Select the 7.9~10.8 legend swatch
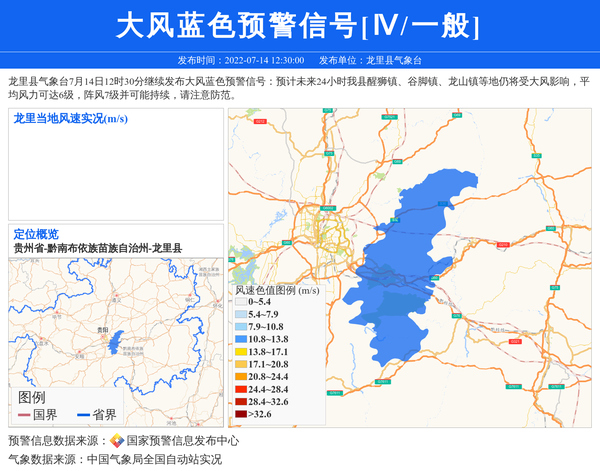The width and height of the screenshot is (600, 471). pos(240,327)
